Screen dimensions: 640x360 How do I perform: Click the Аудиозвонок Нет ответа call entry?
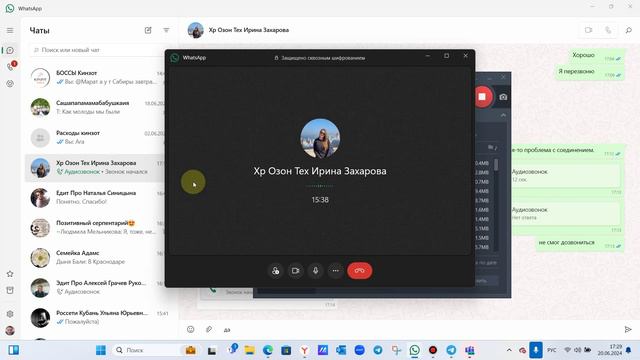pos(565,213)
